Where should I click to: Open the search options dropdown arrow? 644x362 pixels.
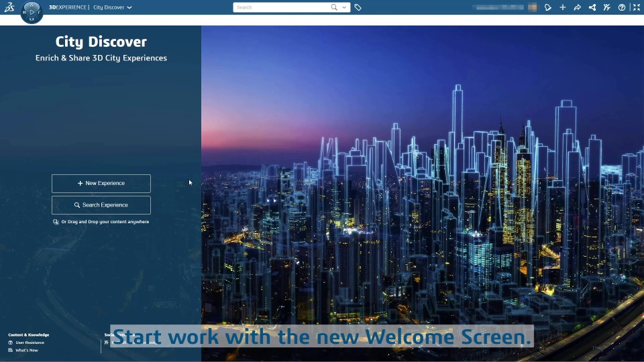click(x=344, y=7)
